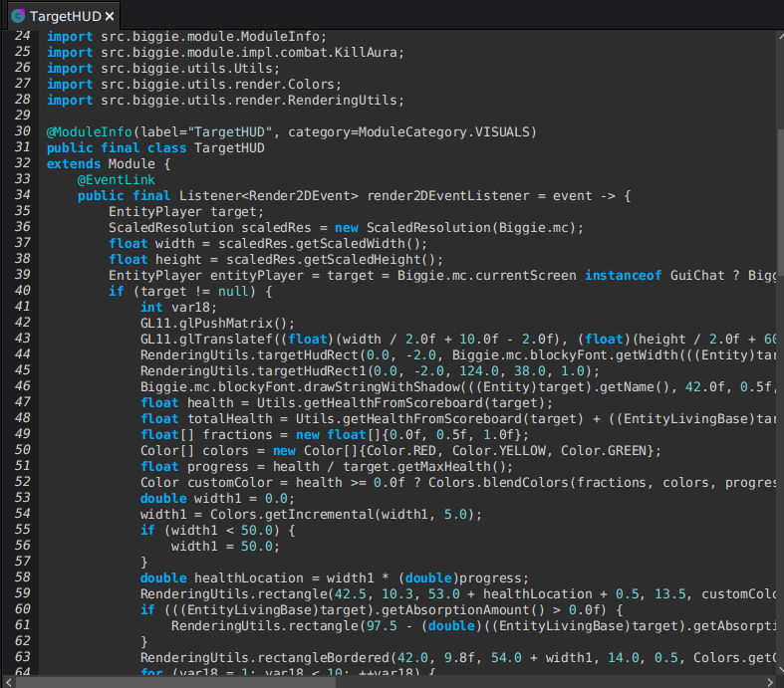
Task: Click line number 40 in the gutter
Action: (x=23, y=291)
